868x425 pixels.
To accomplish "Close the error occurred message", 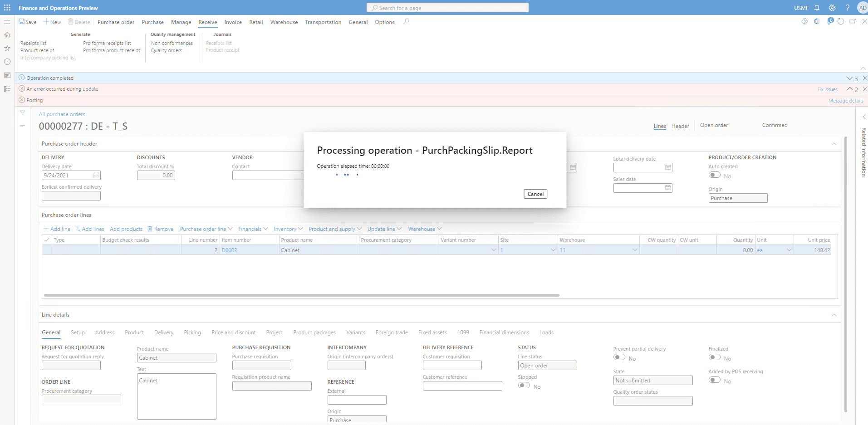I will [865, 89].
